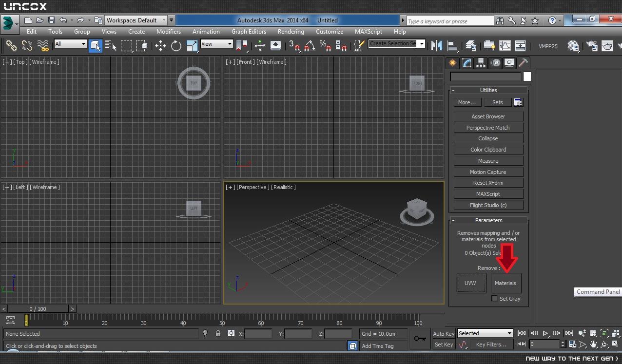Toggle absolute/offset transform type-in mode

231,334
